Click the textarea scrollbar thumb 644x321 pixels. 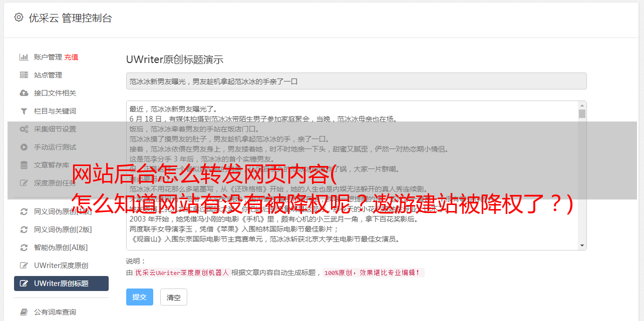582,113
